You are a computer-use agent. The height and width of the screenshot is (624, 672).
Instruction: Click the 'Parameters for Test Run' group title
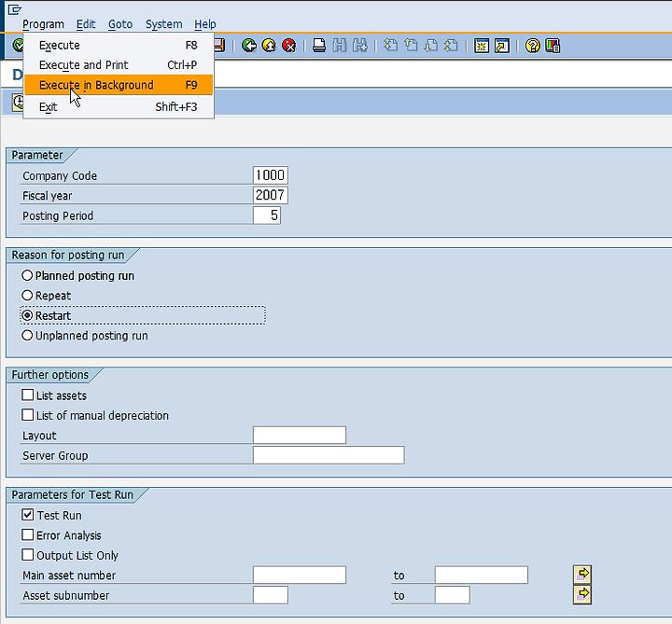(x=72, y=494)
